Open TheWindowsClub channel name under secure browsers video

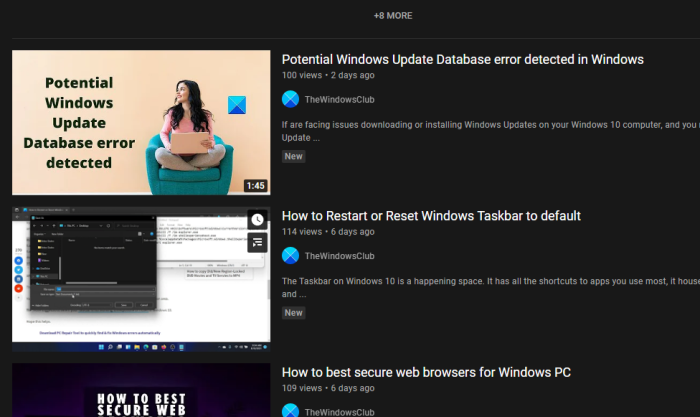pos(339,412)
